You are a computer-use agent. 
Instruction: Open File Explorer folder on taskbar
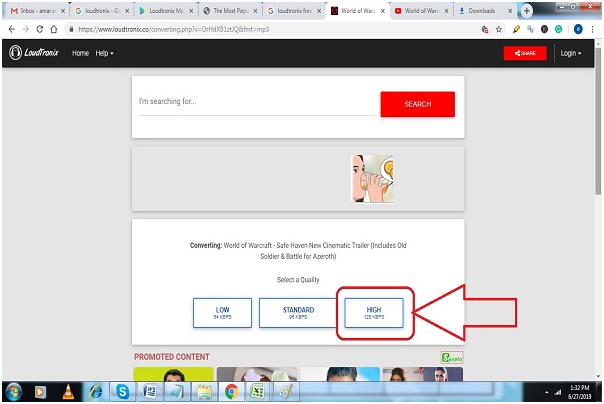click(x=204, y=392)
